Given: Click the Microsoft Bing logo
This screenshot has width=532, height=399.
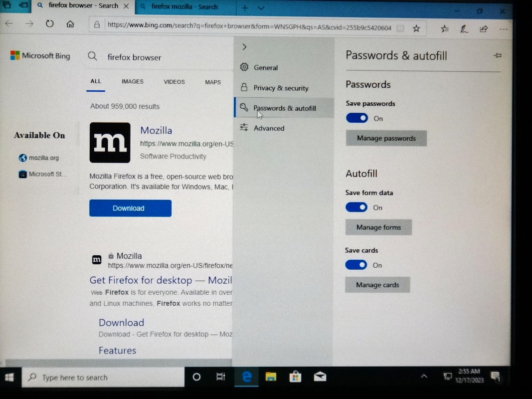Looking at the screenshot, I should [40, 56].
